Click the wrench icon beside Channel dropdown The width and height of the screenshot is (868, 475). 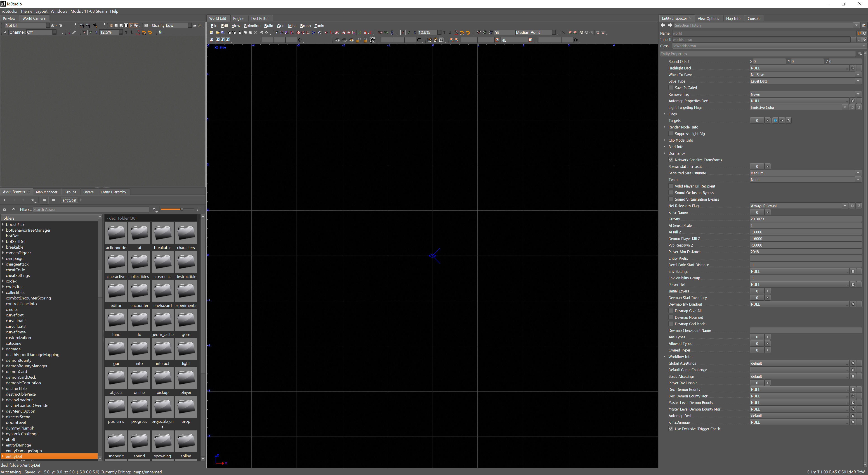pyautogui.click(x=74, y=32)
